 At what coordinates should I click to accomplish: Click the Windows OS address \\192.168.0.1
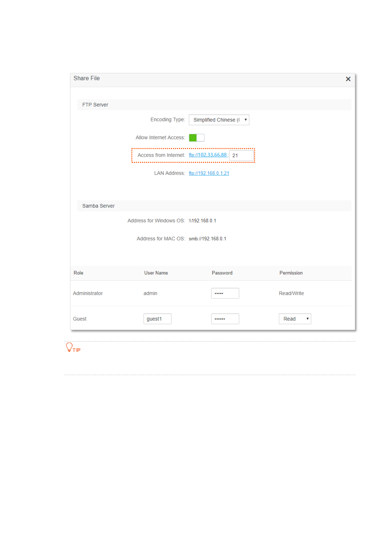[202, 221]
